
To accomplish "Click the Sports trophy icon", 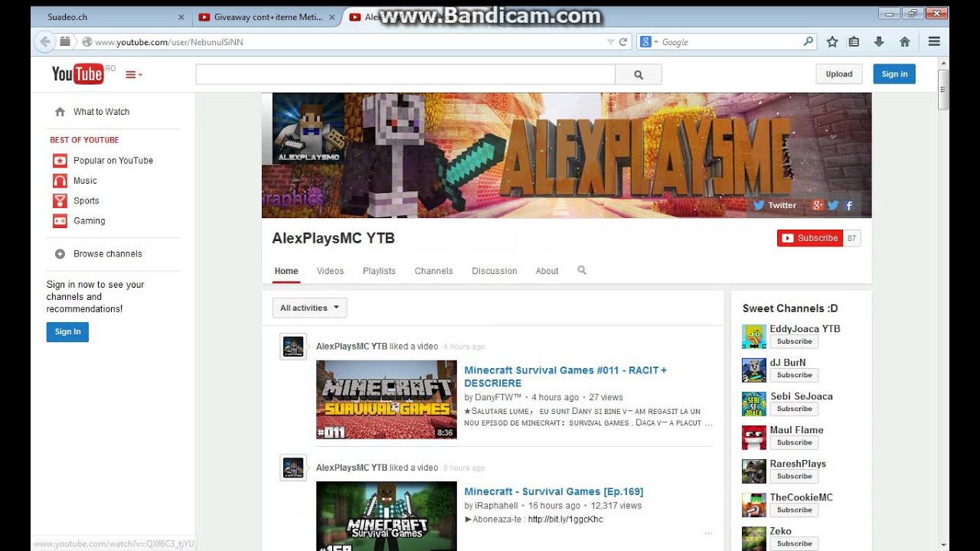I will click(60, 201).
